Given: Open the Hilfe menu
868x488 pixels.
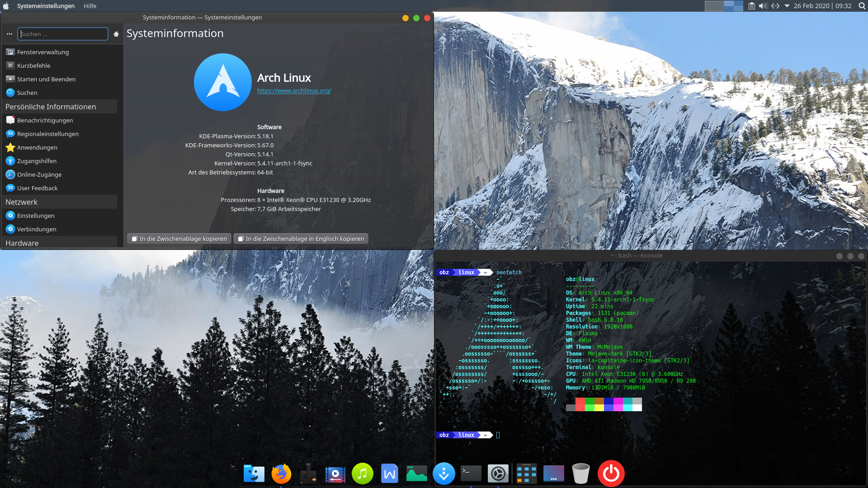Looking at the screenshot, I should point(90,6).
